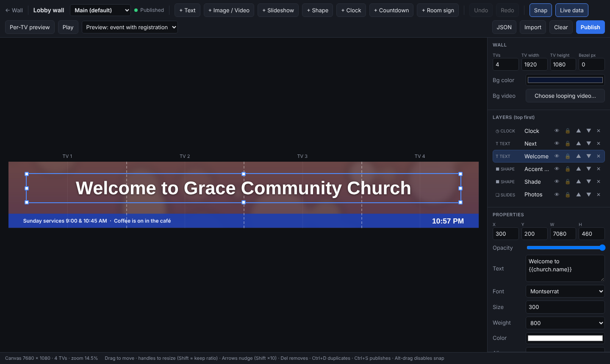610x364 pixels.
Task: Move the Clock layer down
Action: tap(588, 131)
